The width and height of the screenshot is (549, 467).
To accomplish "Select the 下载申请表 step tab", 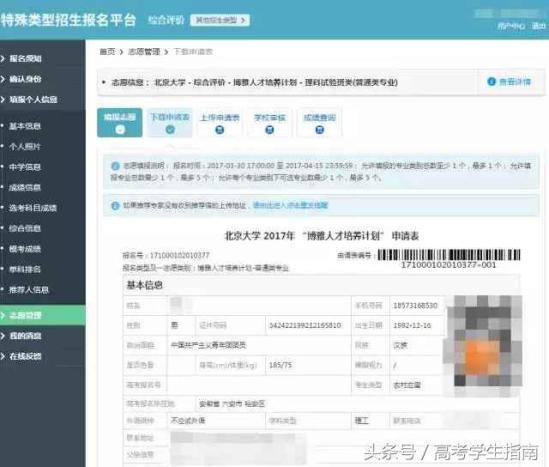I will [170, 123].
